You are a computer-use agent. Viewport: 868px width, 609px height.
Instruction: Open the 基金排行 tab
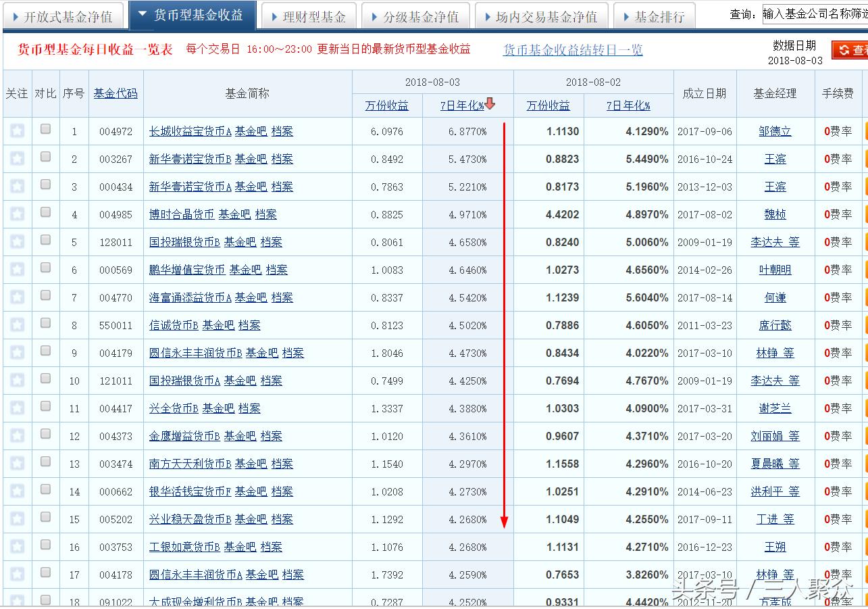click(654, 15)
